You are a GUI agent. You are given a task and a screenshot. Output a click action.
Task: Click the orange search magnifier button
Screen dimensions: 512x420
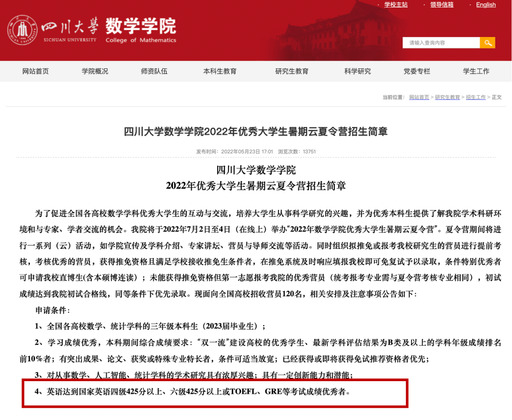[x=487, y=43]
